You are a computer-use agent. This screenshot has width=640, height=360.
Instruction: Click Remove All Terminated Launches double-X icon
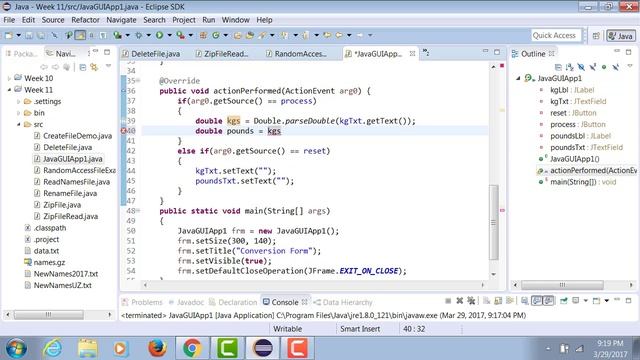(x=471, y=301)
